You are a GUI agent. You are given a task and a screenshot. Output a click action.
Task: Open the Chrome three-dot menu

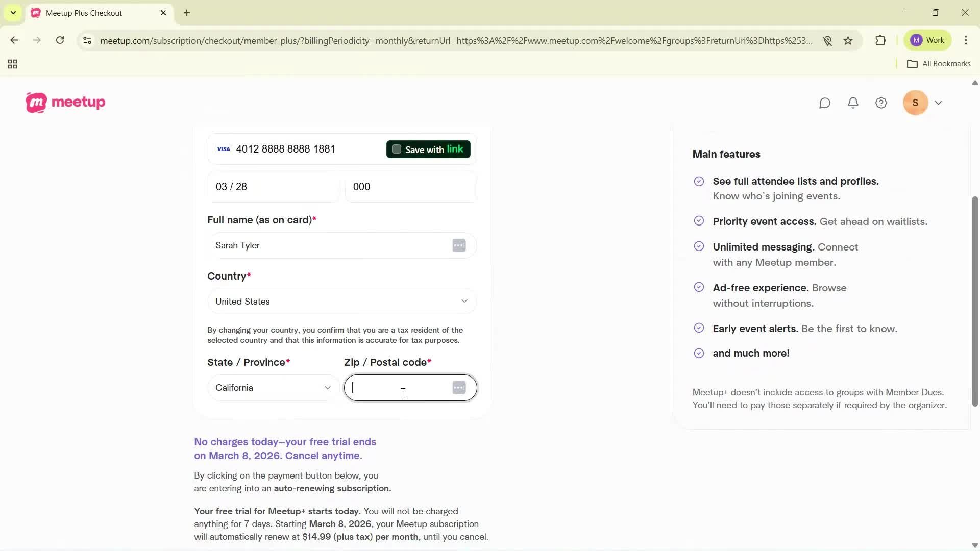click(x=966, y=40)
